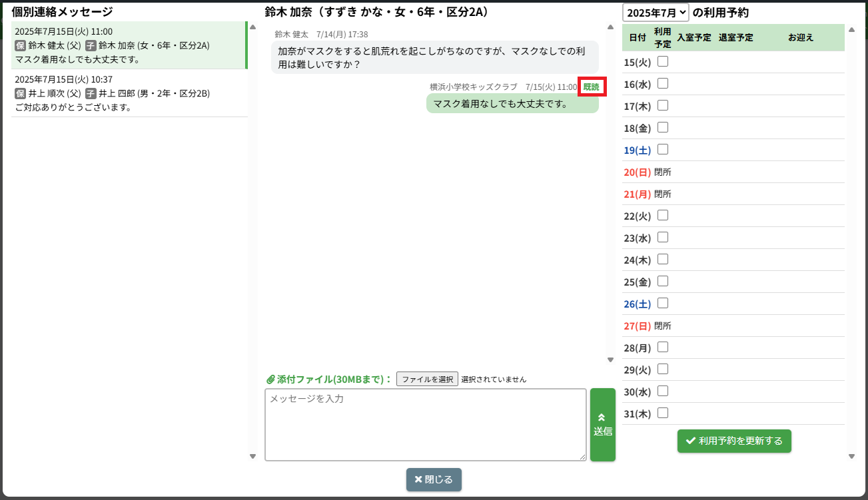Click 利用予約を更新する button

tap(734, 441)
